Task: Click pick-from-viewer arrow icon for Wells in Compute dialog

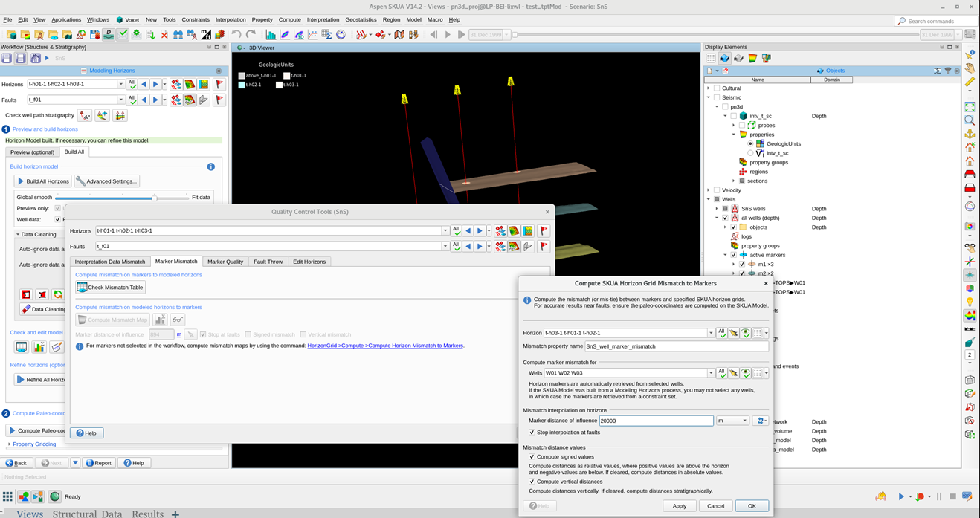Action: coord(733,373)
